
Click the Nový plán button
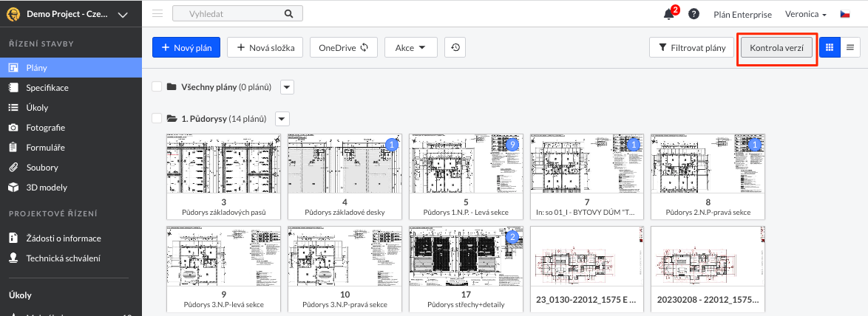pyautogui.click(x=186, y=48)
